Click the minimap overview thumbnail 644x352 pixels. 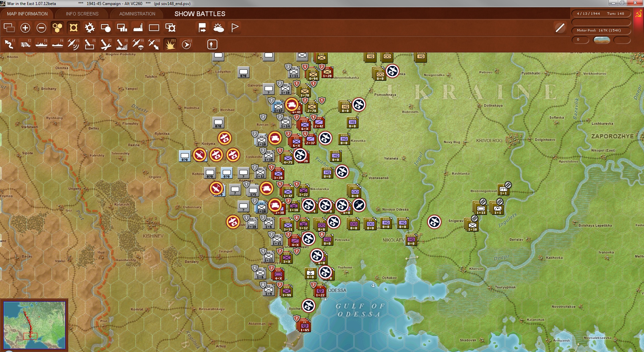34,325
